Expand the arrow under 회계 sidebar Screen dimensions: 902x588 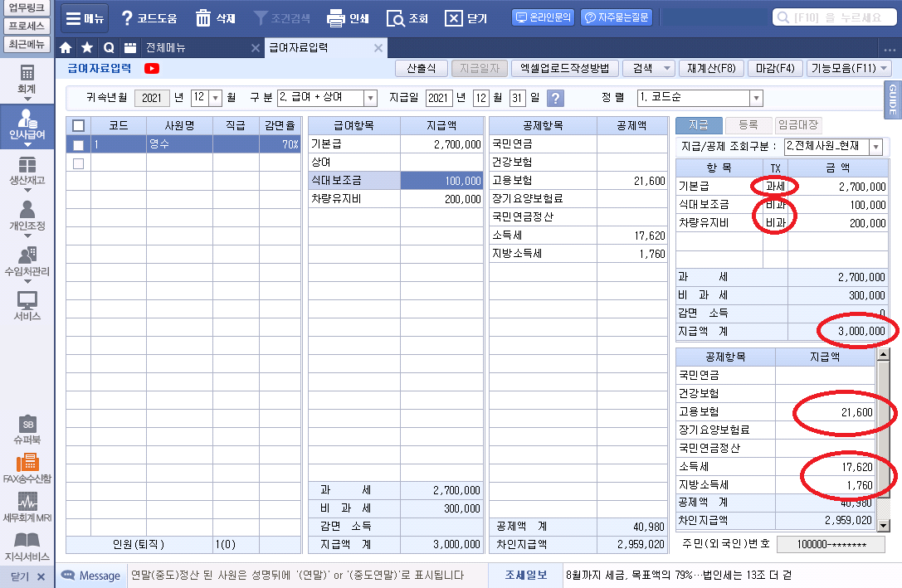(27, 99)
